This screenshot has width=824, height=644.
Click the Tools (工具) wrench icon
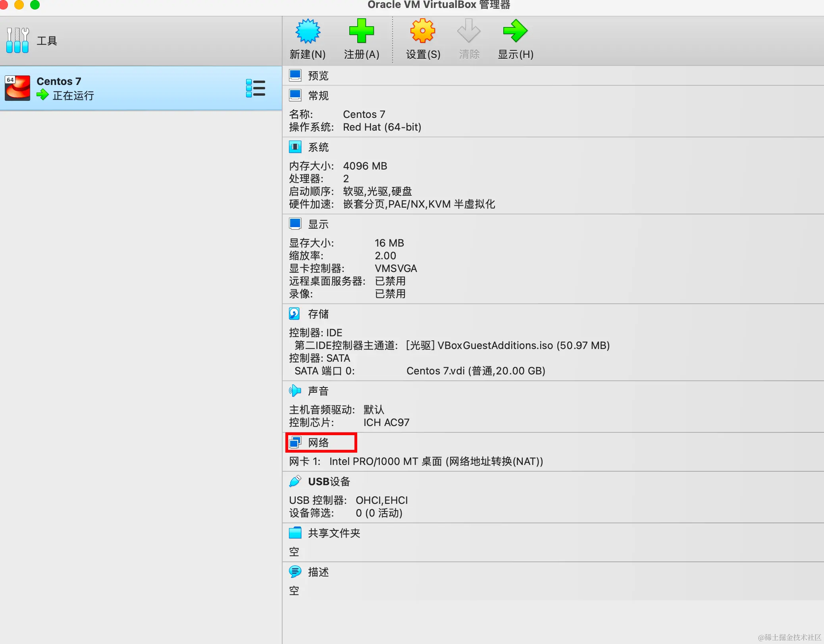[x=17, y=40]
